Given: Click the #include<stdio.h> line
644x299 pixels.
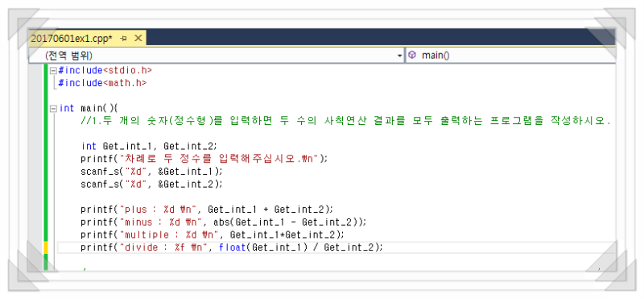Looking at the screenshot, I should pos(105,70).
